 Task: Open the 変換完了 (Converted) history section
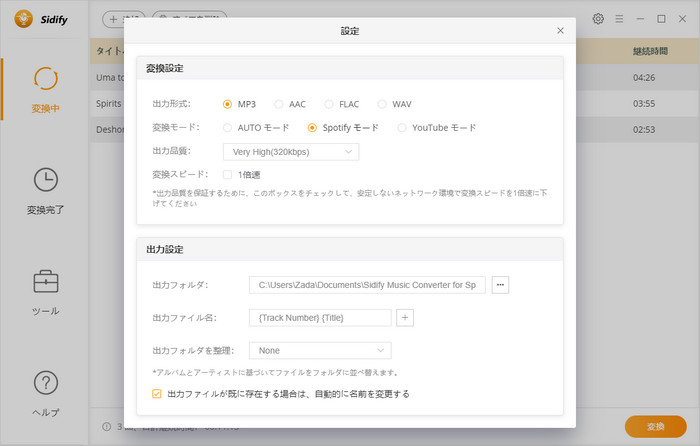tap(45, 191)
